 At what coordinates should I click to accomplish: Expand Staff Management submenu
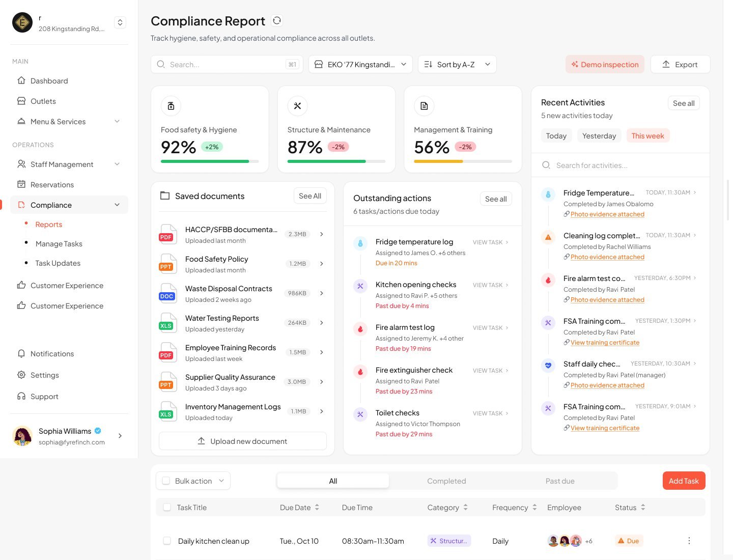(117, 164)
